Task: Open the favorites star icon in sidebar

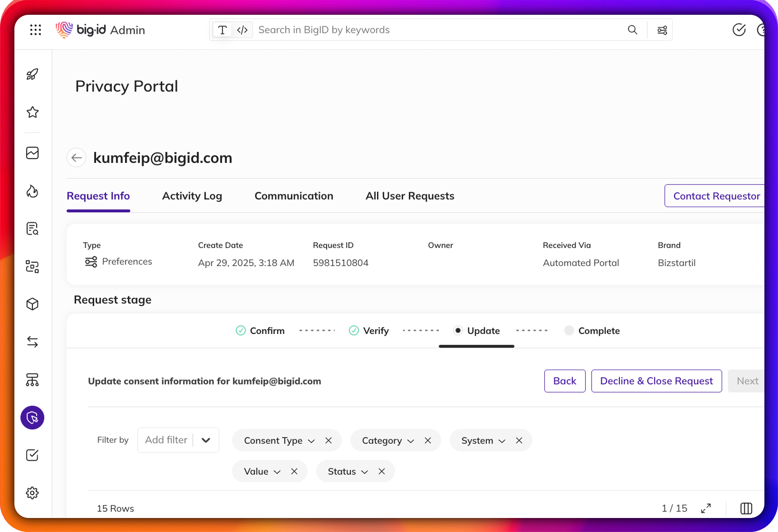Action: click(33, 112)
